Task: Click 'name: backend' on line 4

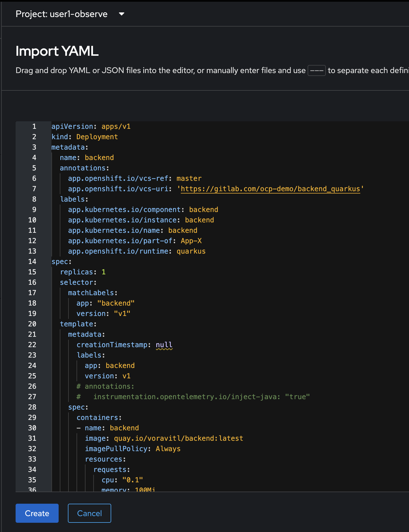Action: tap(87, 158)
